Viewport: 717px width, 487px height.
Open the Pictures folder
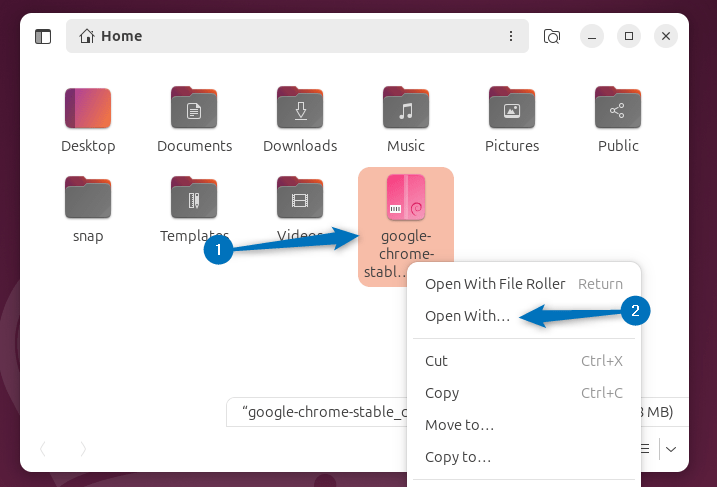click(x=512, y=108)
